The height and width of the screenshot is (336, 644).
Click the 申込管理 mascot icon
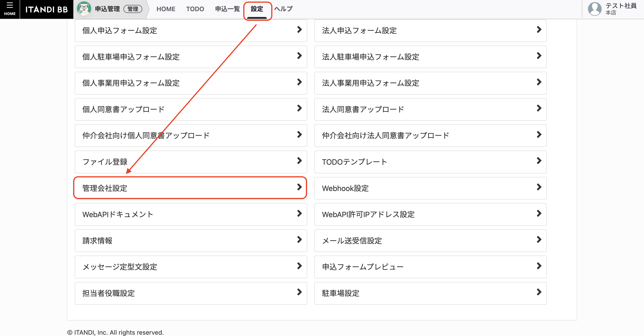(x=84, y=9)
